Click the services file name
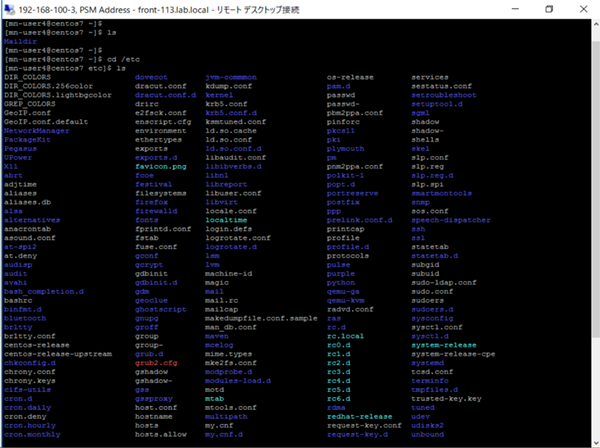This screenshot has height=448, width=600. pyautogui.click(x=430, y=77)
